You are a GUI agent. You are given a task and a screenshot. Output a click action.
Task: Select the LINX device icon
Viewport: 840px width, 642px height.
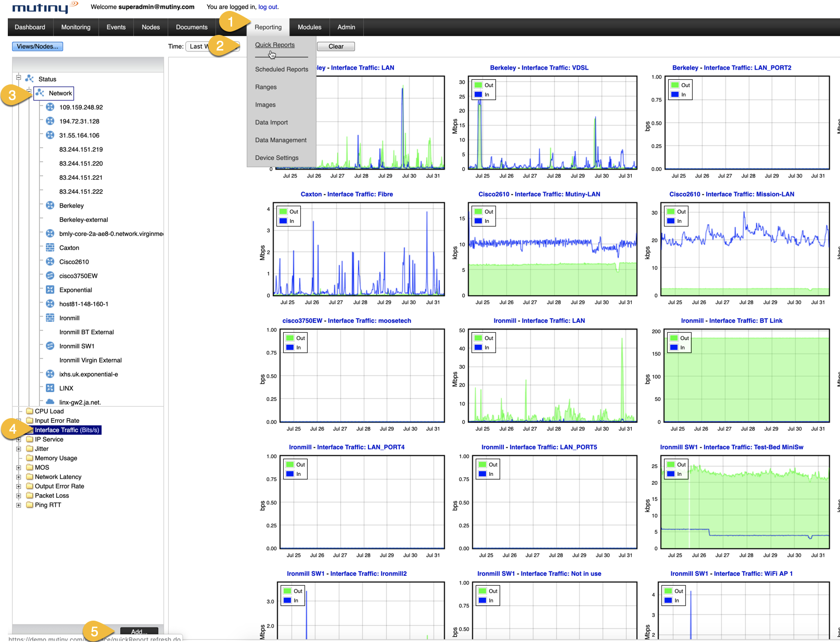point(50,388)
